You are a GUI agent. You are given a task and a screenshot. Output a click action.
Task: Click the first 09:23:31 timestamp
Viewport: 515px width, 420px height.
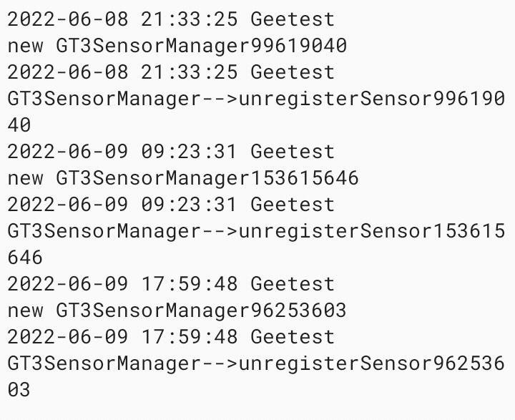pos(187,152)
